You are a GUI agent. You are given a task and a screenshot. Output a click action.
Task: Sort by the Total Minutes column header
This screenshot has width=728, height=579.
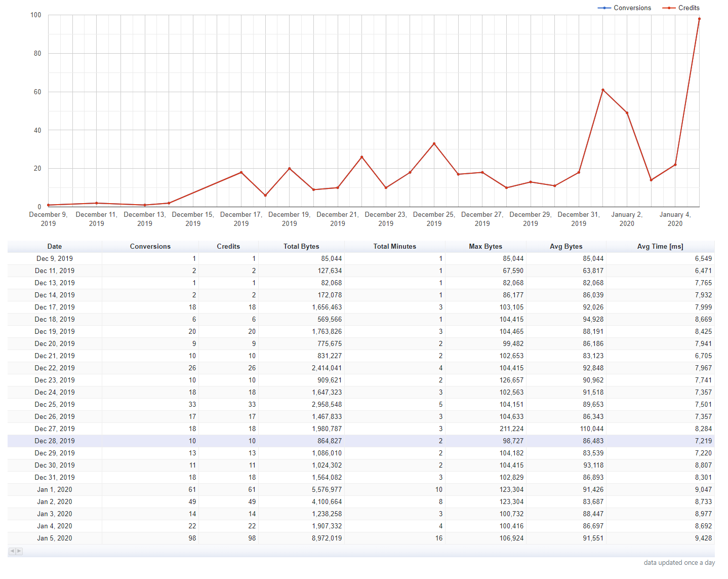click(x=394, y=247)
